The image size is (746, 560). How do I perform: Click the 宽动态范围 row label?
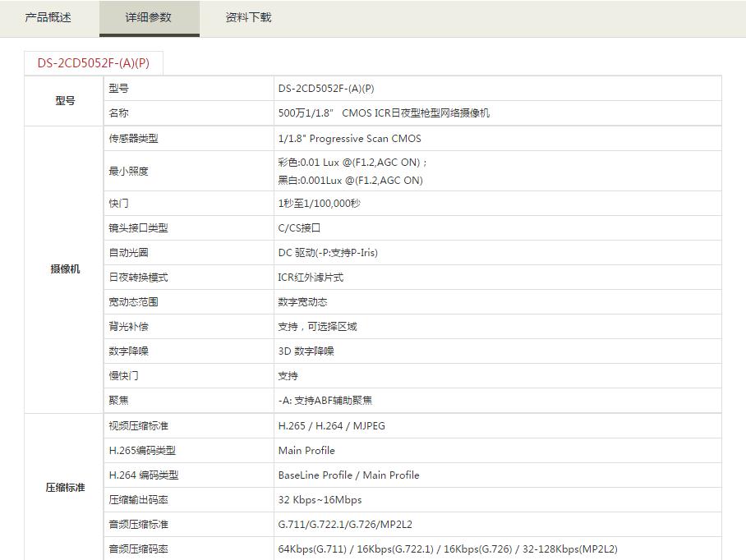click(x=133, y=302)
